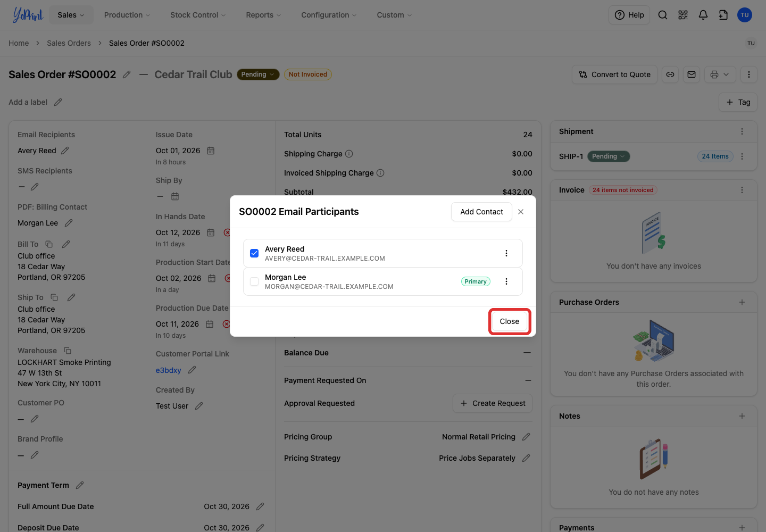766x532 pixels.
Task: Click the Add Contact button
Action: (481, 212)
